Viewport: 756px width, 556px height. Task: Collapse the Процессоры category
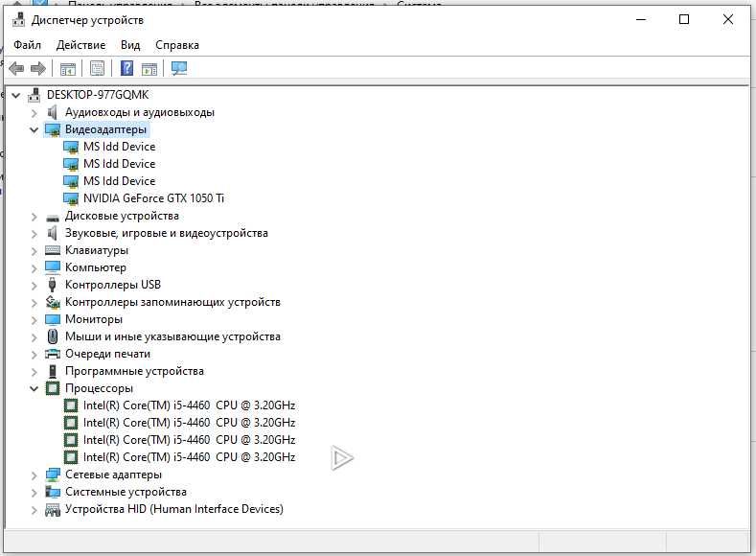tap(34, 388)
